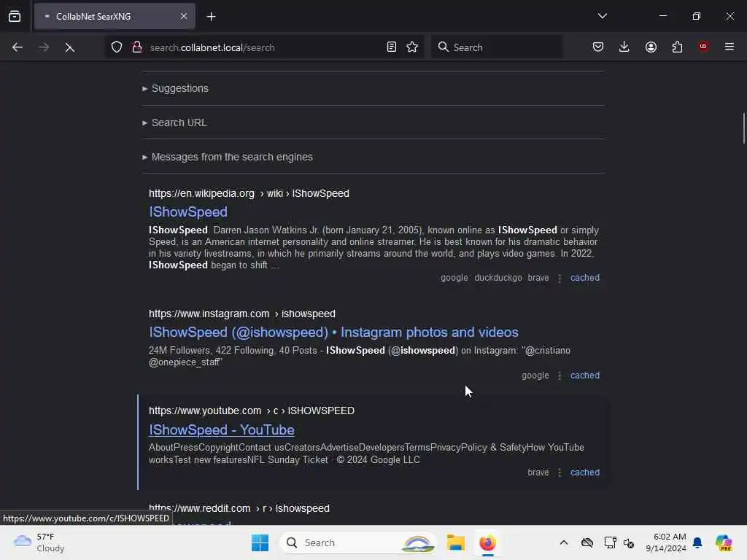
Task: Open the weather widget showing 57°F
Action: click(39, 542)
